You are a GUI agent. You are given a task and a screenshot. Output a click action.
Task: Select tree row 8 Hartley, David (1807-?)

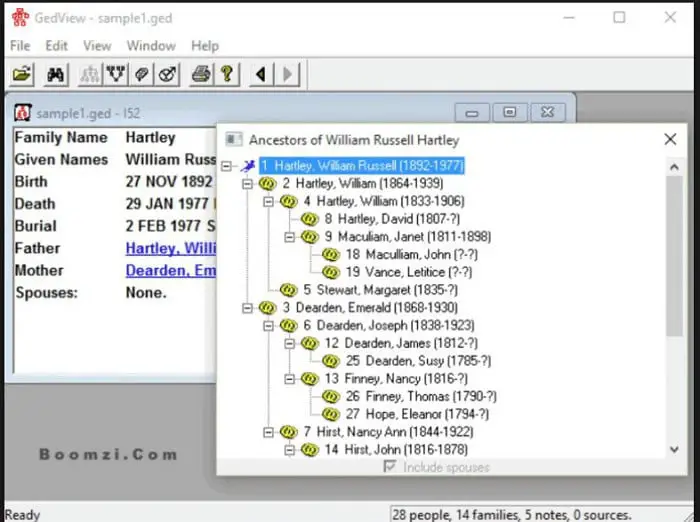click(x=392, y=219)
